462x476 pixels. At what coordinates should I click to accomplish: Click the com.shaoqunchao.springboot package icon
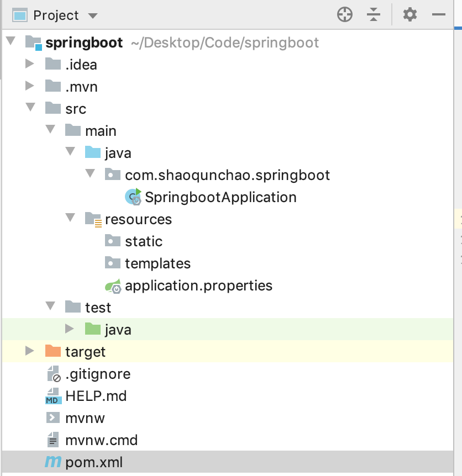coord(113,174)
